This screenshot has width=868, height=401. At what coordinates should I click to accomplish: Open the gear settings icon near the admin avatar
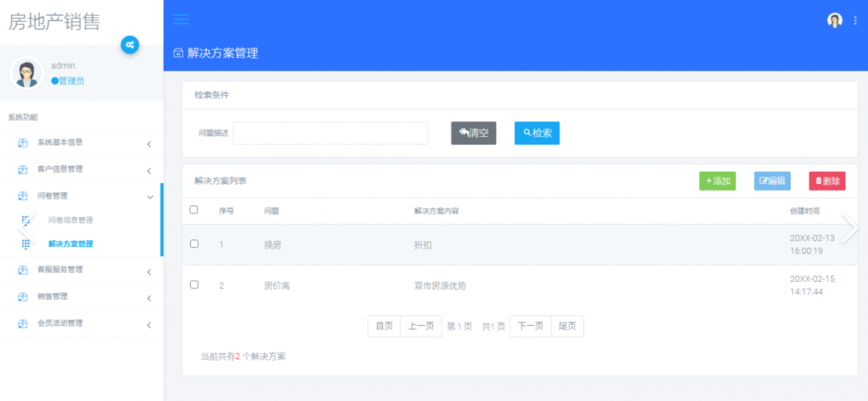point(130,45)
